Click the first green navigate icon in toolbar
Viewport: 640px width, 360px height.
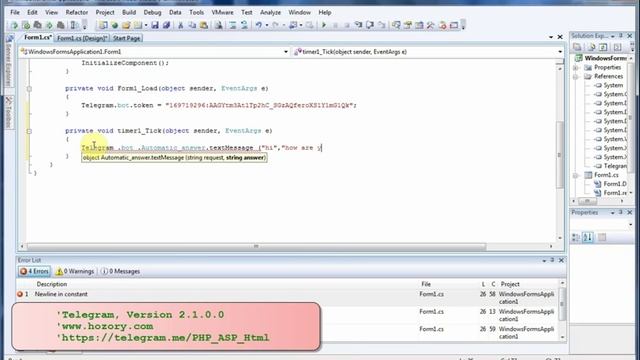(x=14, y=25)
